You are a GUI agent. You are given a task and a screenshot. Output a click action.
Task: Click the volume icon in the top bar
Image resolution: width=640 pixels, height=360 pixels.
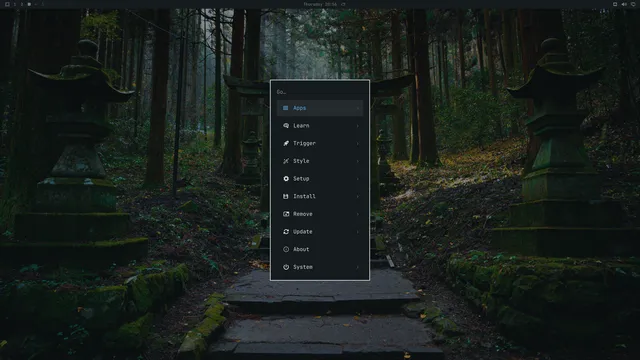pos(624,4)
